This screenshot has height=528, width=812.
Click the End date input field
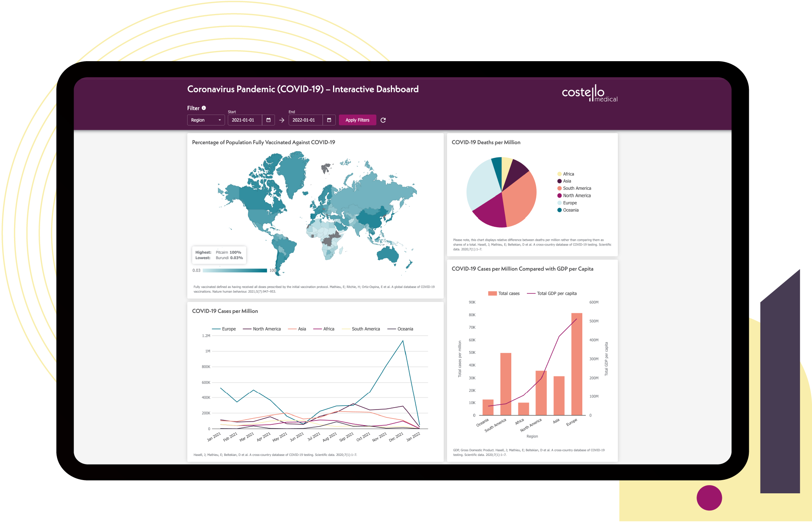[305, 120]
